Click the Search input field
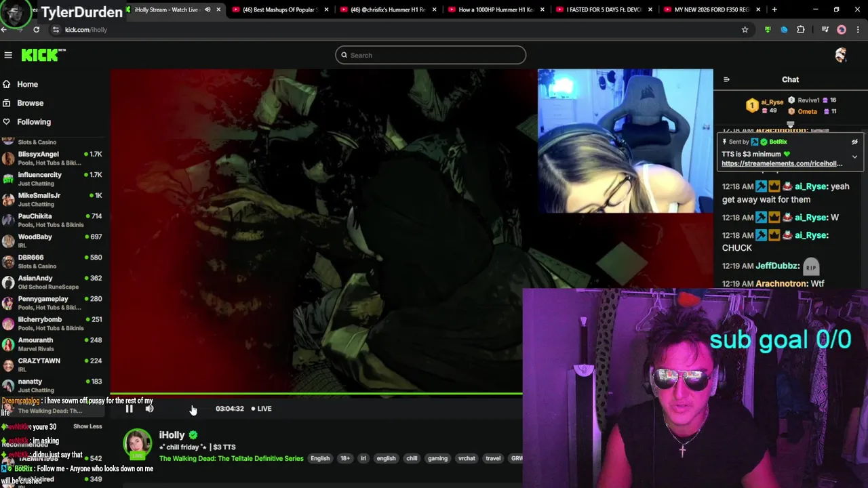The height and width of the screenshot is (488, 868). pyautogui.click(x=431, y=55)
